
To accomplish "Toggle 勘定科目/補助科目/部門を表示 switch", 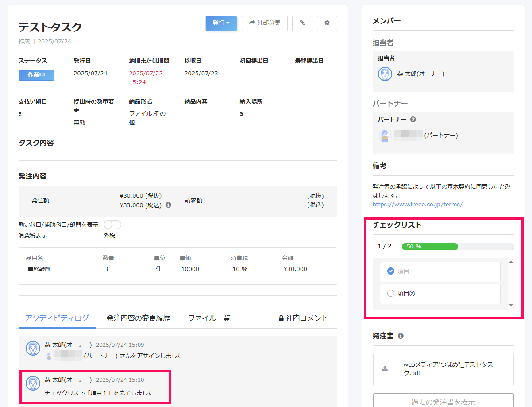I will coord(112,225).
